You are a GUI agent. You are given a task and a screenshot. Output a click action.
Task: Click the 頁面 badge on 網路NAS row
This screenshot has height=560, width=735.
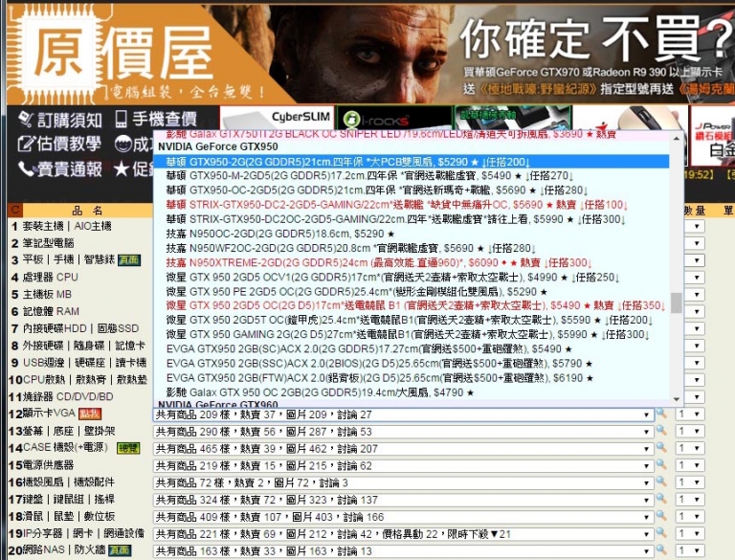click(x=120, y=550)
